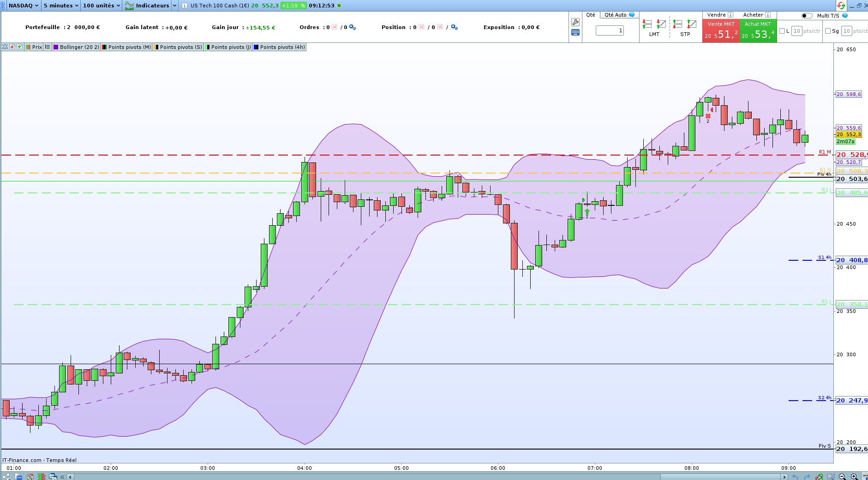Click the red down-arrow sell shortcut icon
This screenshot has width=868, height=480.
point(12,47)
